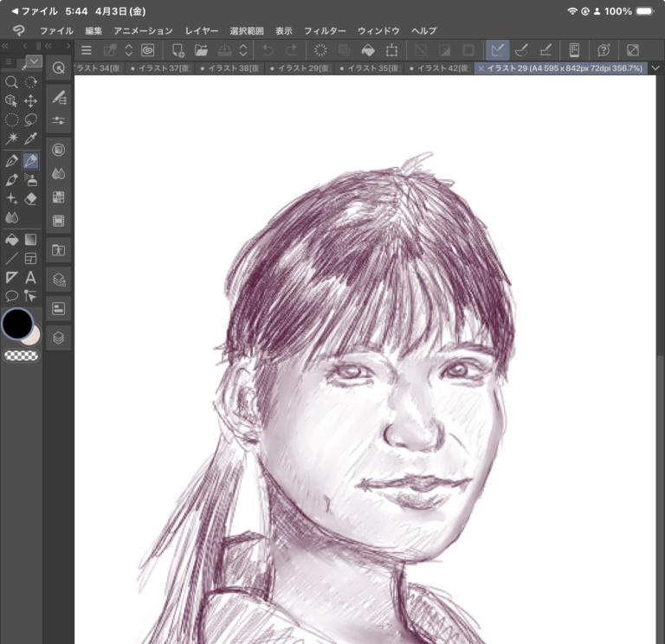Open the フィルター menu

click(325, 30)
